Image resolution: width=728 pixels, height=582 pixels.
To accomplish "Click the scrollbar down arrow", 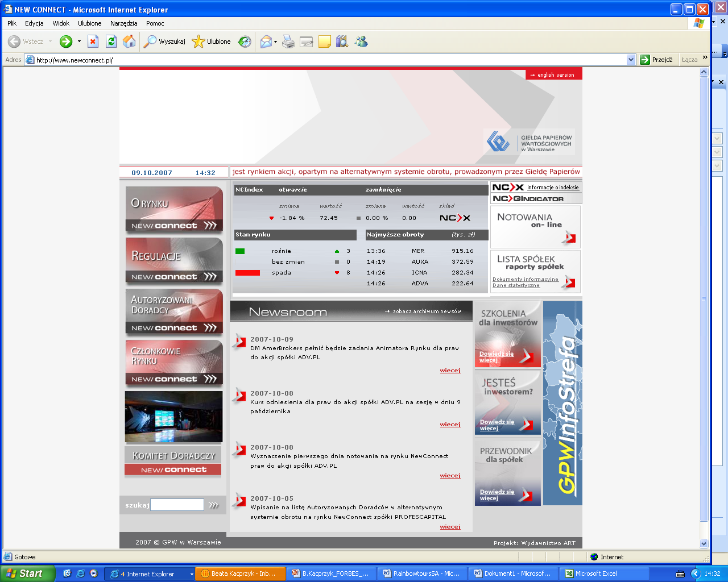I will tap(704, 543).
